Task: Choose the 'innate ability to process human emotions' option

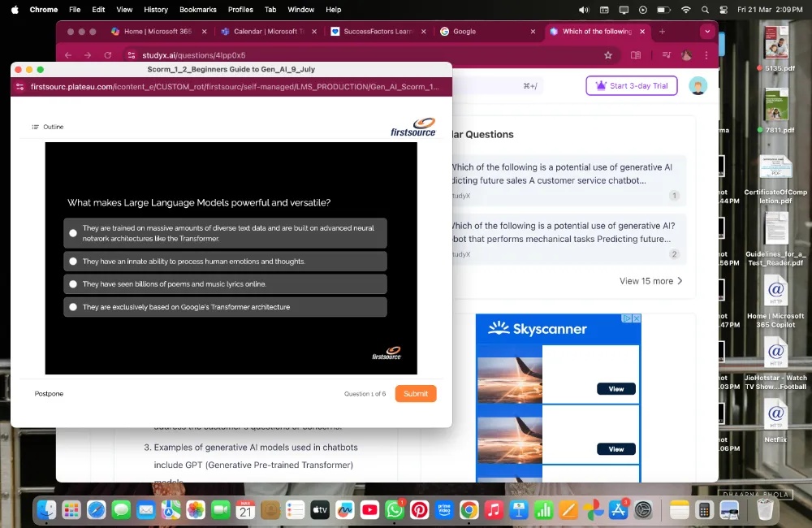Action: pyautogui.click(x=73, y=262)
